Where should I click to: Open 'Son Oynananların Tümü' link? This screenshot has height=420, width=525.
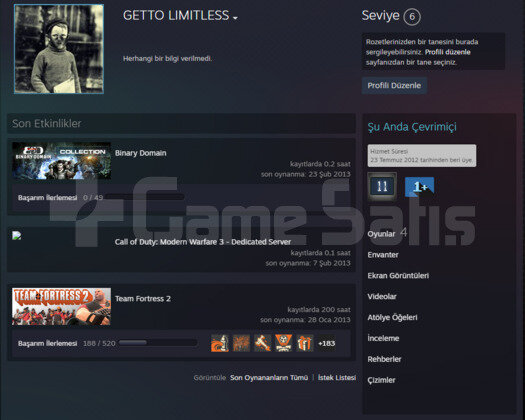click(269, 377)
